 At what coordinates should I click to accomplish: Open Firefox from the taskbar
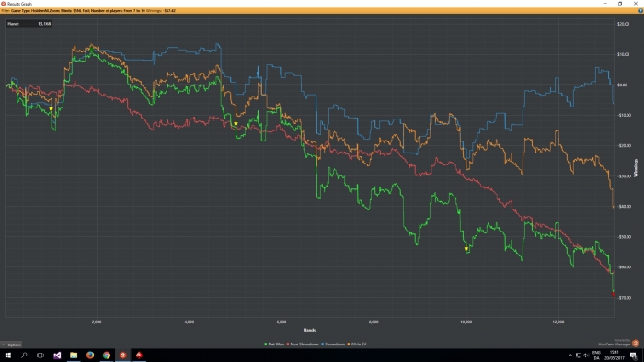[90, 356]
